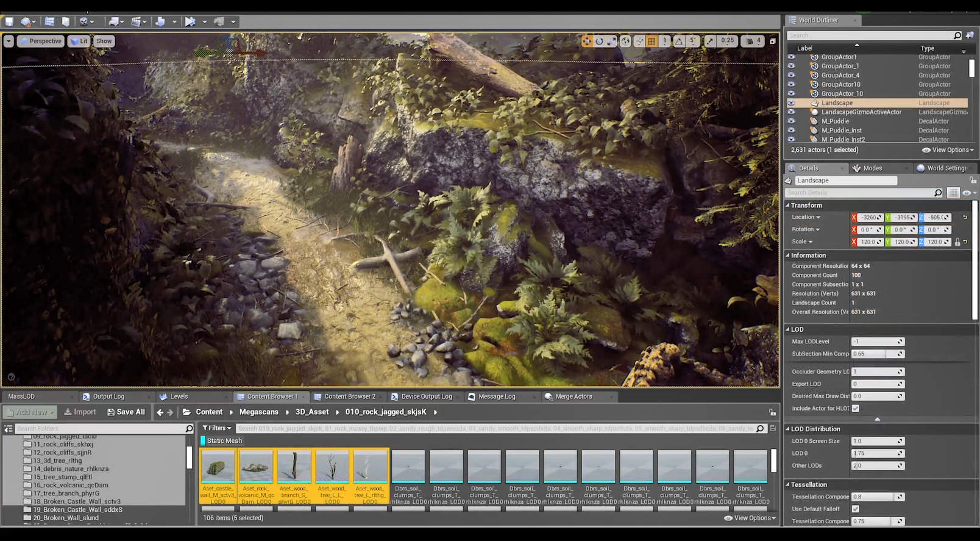Open the Output Log tab
Screen dimensions: 980x541
click(108, 396)
